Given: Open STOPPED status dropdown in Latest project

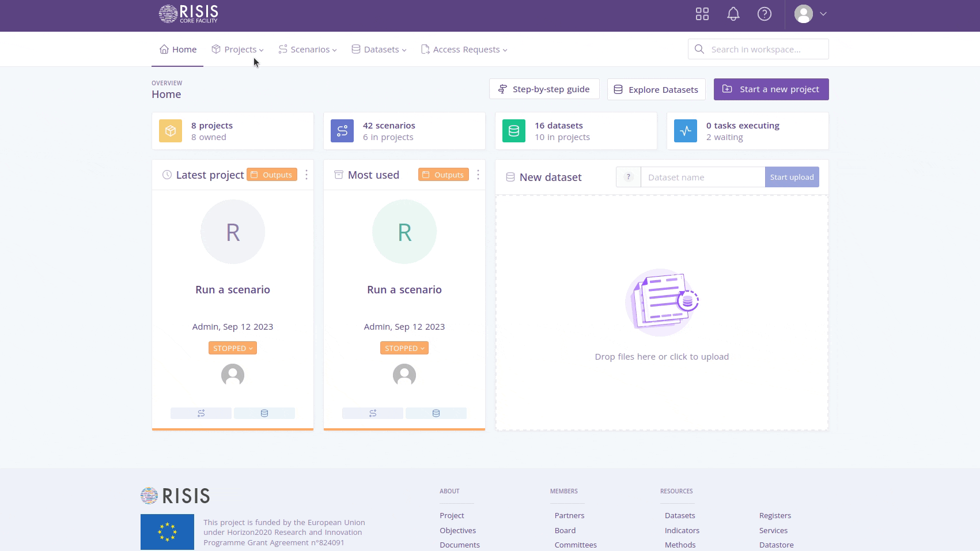Looking at the screenshot, I should (233, 348).
